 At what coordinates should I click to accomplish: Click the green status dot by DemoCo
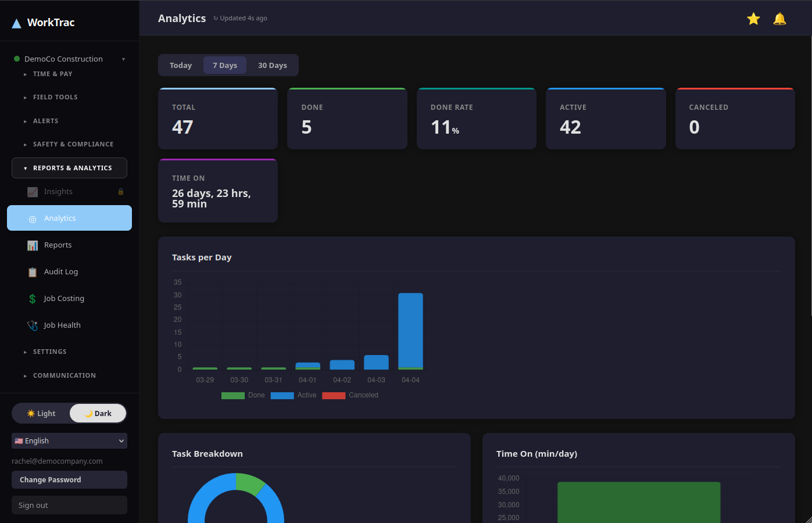[x=17, y=59]
